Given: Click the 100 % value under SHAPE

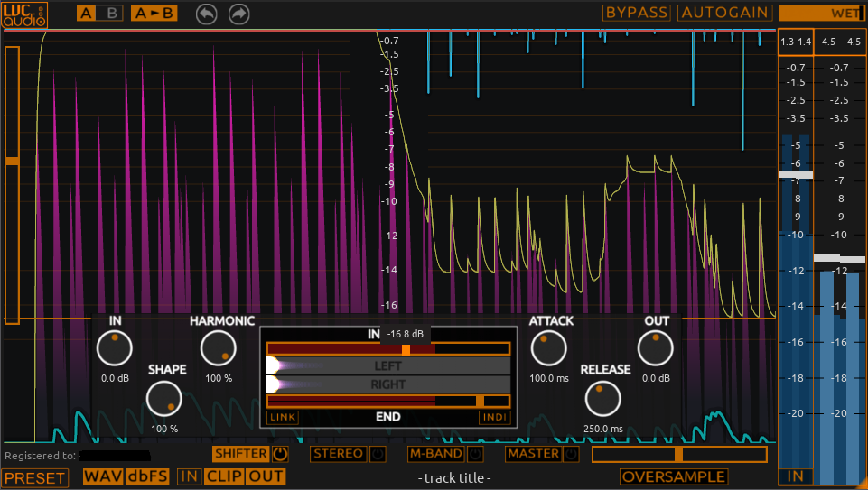Looking at the screenshot, I should click(x=164, y=430).
